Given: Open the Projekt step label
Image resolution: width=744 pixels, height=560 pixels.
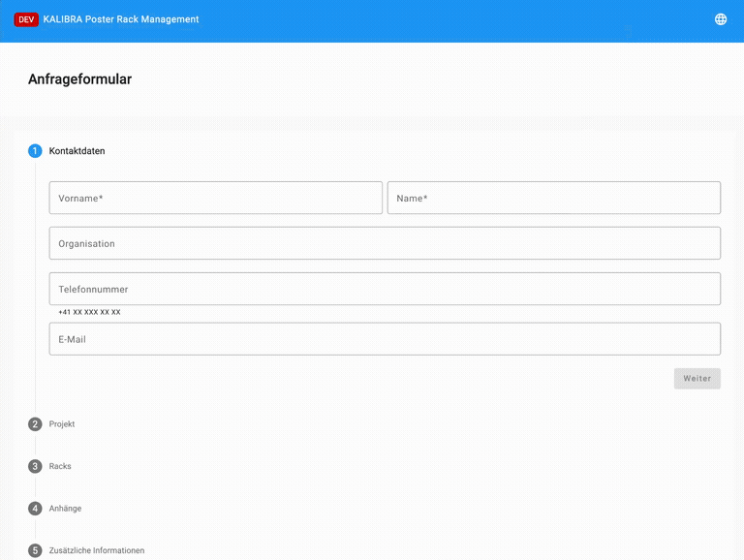Looking at the screenshot, I should (x=62, y=423).
